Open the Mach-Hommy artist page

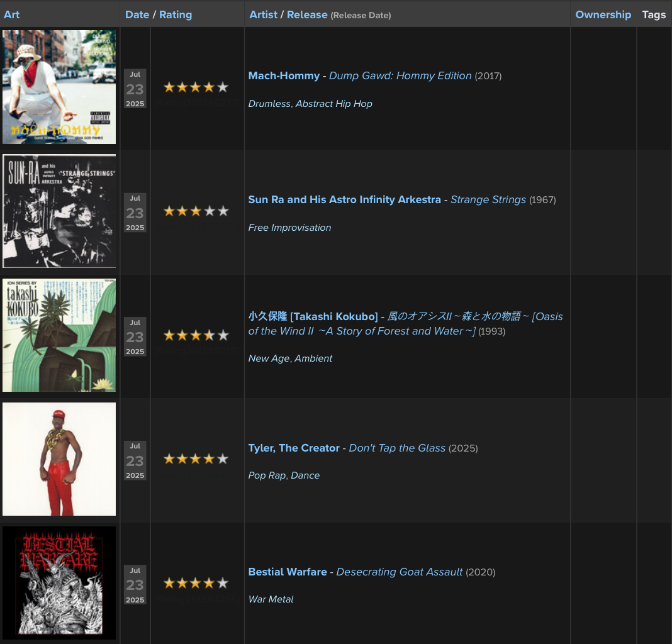point(284,76)
